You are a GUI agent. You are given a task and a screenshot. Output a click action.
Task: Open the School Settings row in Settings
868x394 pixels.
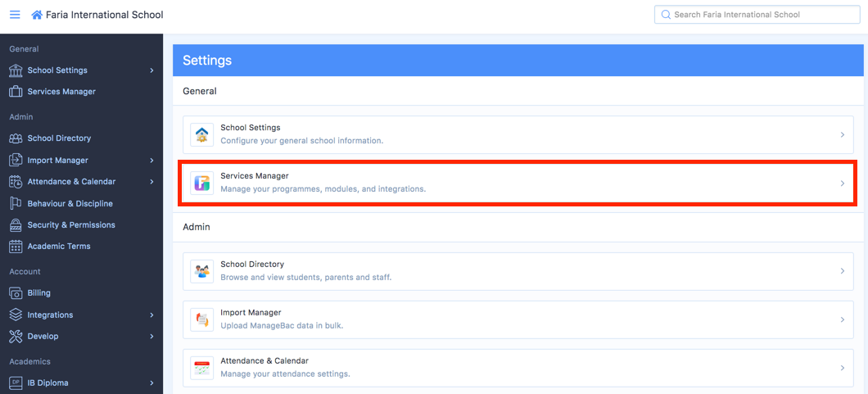tap(516, 134)
